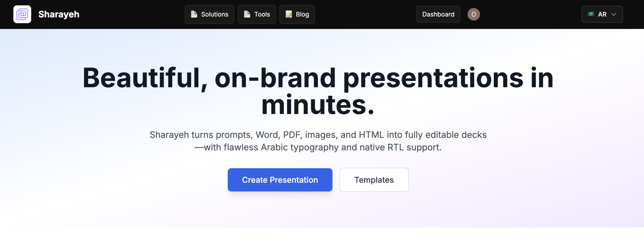Click the blue primary call-to-action button
Viewport: 644px width, 249px height.
pyautogui.click(x=280, y=180)
